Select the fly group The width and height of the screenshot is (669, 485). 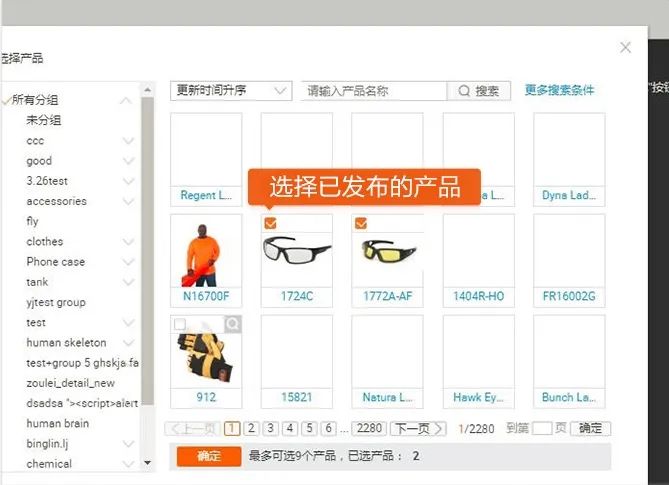32,221
